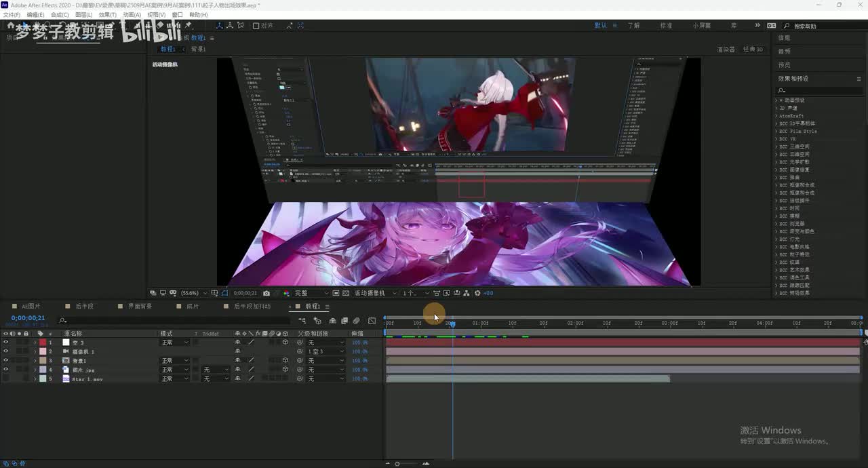This screenshot has height=468, width=868.
Task: Open the 文件(F) menu
Action: 12,14
